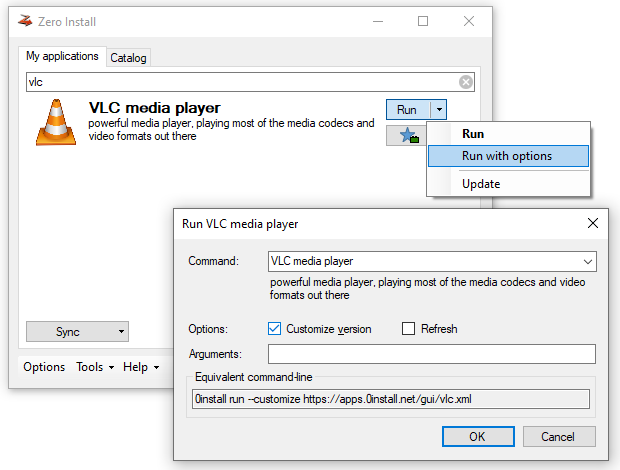This screenshot has height=470, width=620.
Task: Click the star integrate app icon button
Action: 406,136
